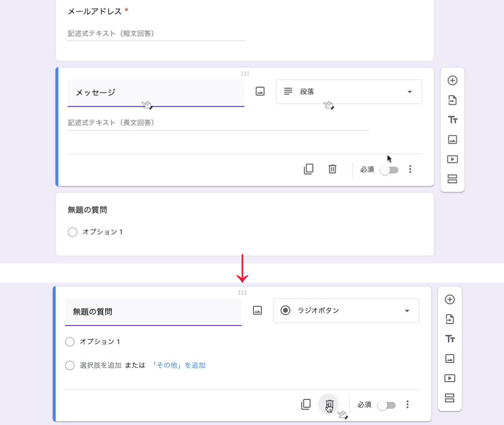
Task: Add section icon in lower sidebar
Action: [450, 398]
